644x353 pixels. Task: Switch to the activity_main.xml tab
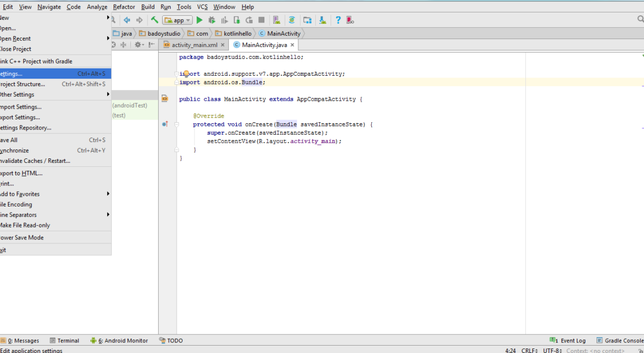coord(194,45)
